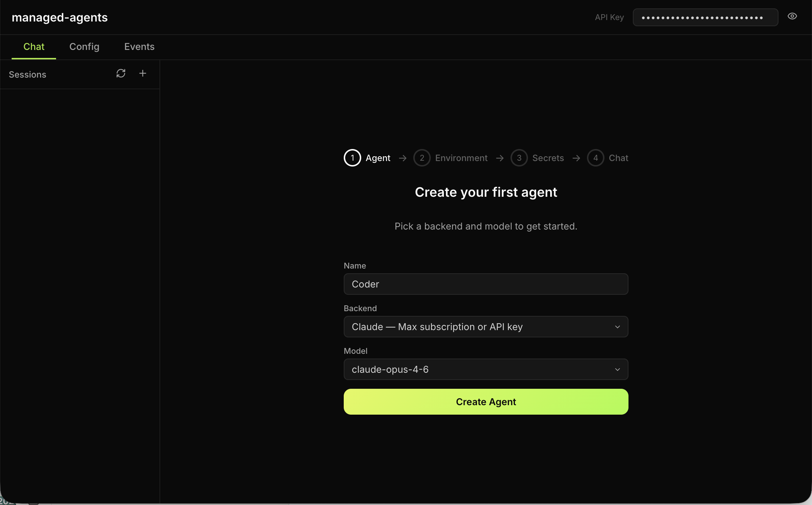The width and height of the screenshot is (812, 505).
Task: Select the Chat tab
Action: [34, 47]
